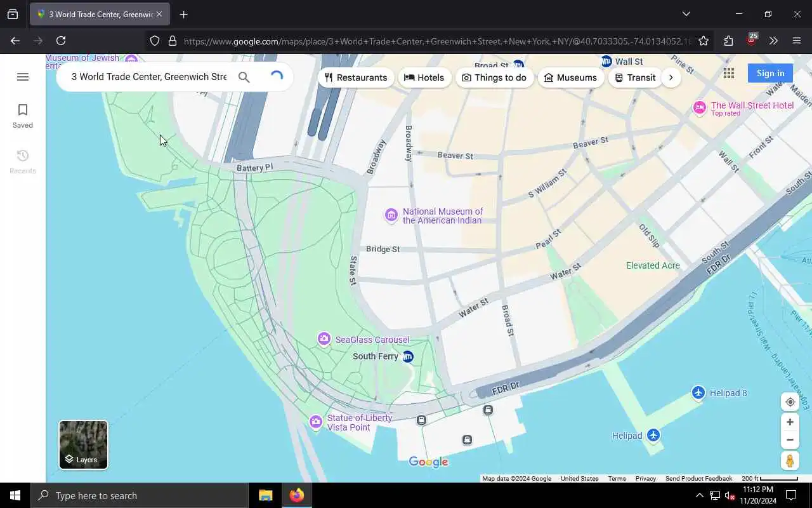Click the Sign in button
This screenshot has height=508, width=812.
(770, 73)
